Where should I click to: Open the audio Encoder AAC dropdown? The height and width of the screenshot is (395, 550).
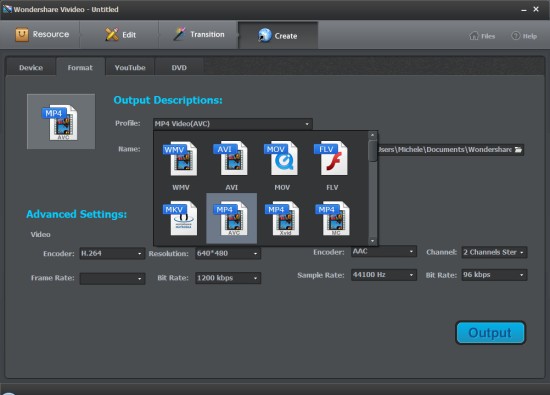tap(384, 252)
